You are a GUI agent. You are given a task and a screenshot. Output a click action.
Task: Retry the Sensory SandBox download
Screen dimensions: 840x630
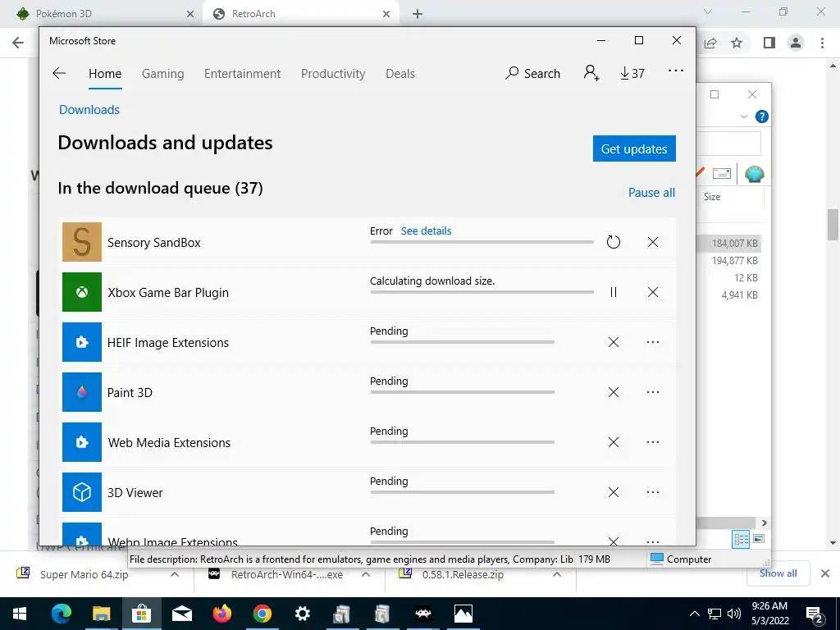pyautogui.click(x=614, y=242)
